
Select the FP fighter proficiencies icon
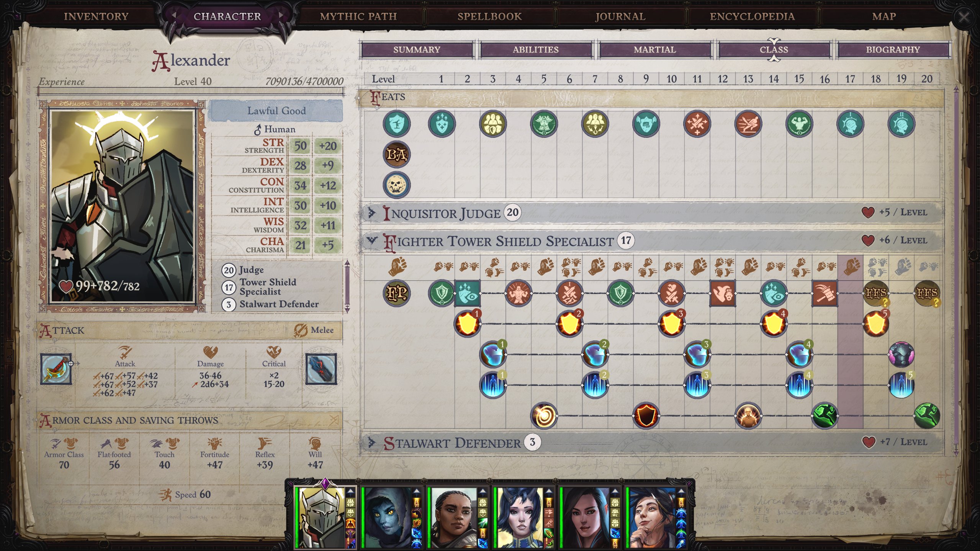[x=396, y=293]
